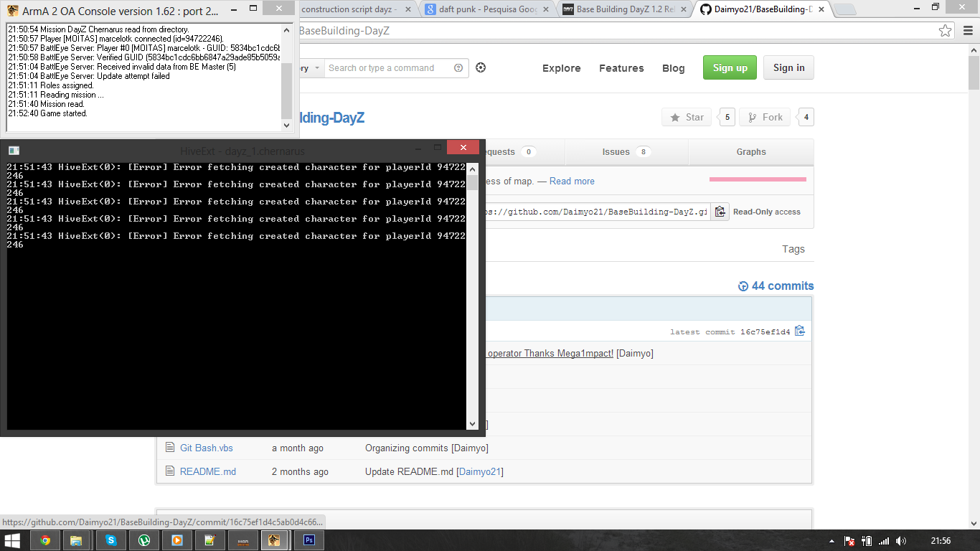
Task: Click ArmA console scrollbar down arrow
Action: tap(286, 125)
